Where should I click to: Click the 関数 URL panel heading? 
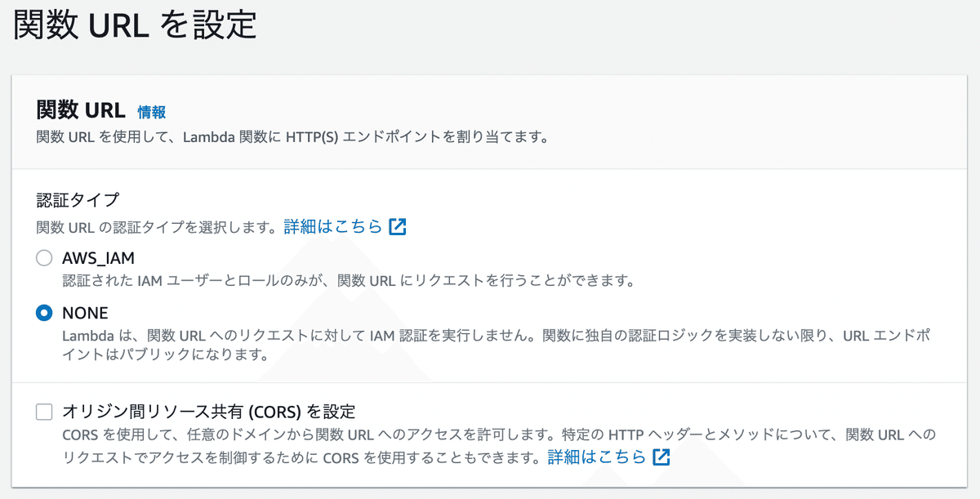tap(81, 110)
